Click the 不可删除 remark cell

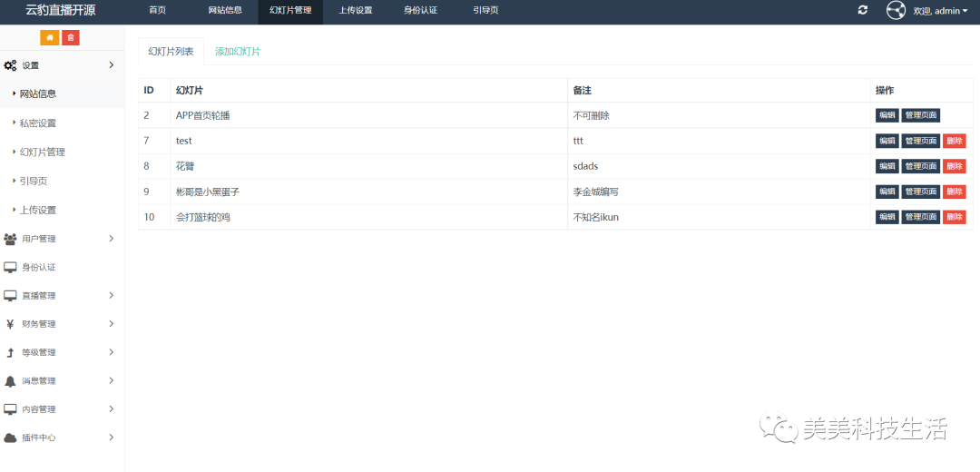[719, 115]
